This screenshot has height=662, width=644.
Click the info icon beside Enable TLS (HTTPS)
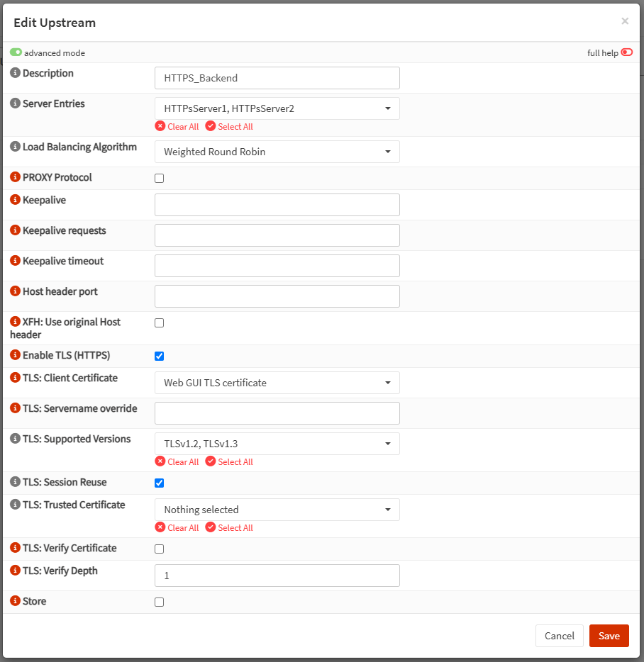click(14, 355)
